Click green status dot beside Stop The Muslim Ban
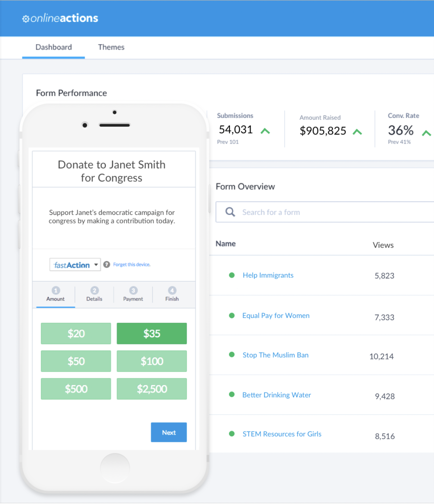 (232, 355)
